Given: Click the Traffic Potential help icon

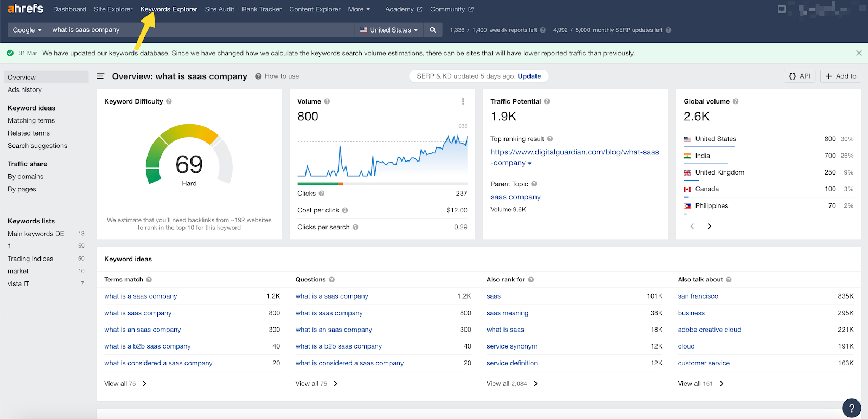Looking at the screenshot, I should point(547,101).
